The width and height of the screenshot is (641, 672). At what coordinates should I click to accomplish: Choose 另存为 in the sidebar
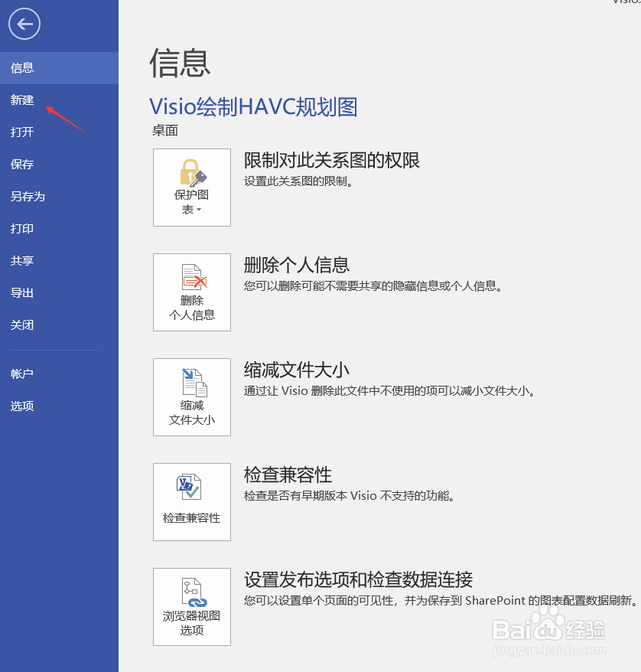tap(59, 196)
